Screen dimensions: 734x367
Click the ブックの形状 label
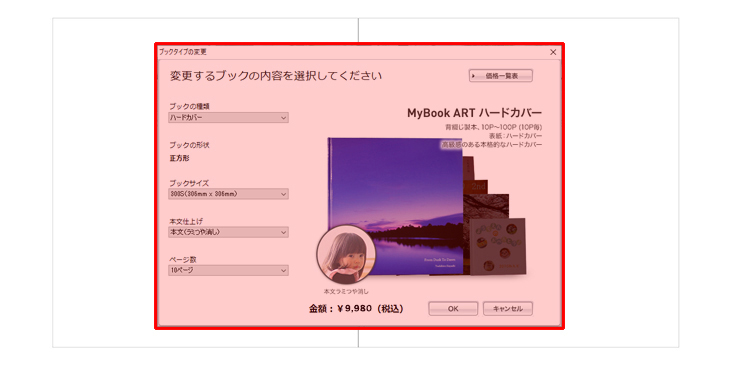(189, 146)
